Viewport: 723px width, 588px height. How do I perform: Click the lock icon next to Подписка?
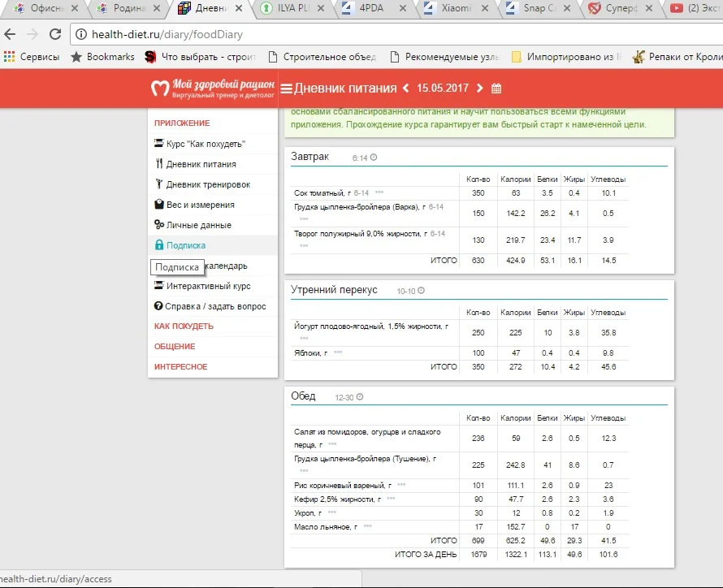[159, 243]
